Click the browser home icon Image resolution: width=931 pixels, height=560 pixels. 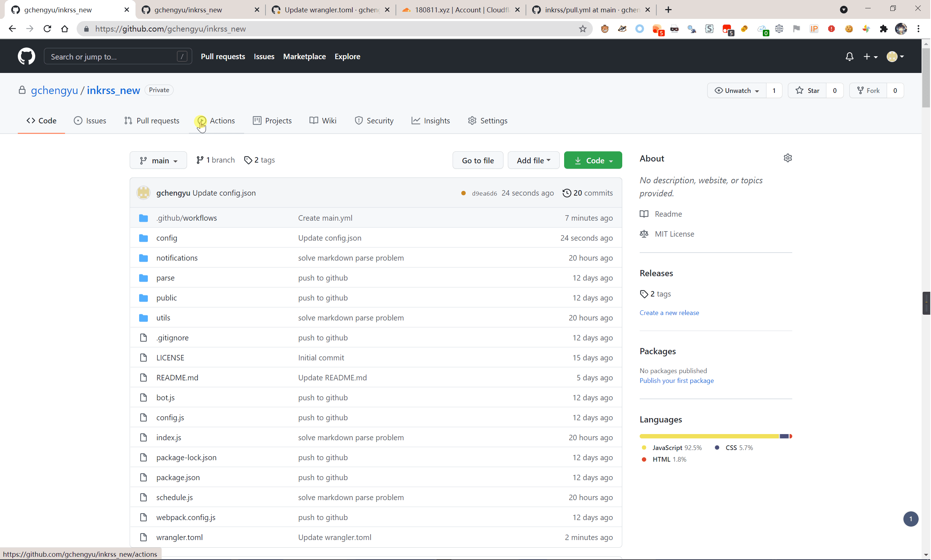tap(65, 29)
